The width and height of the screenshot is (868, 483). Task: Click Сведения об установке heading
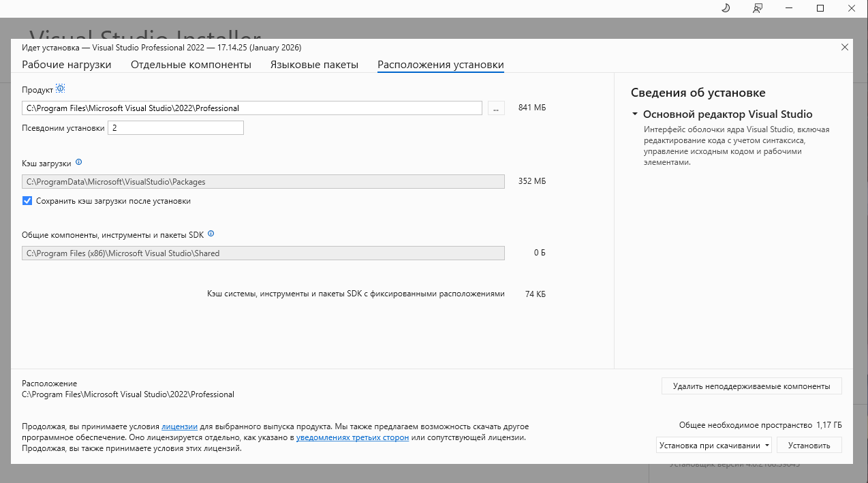tap(698, 93)
